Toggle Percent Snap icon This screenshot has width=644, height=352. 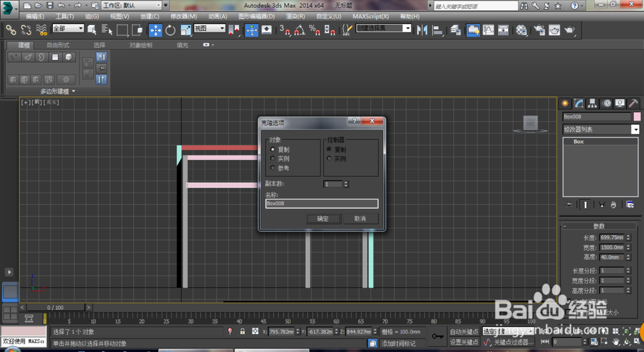click(x=315, y=30)
